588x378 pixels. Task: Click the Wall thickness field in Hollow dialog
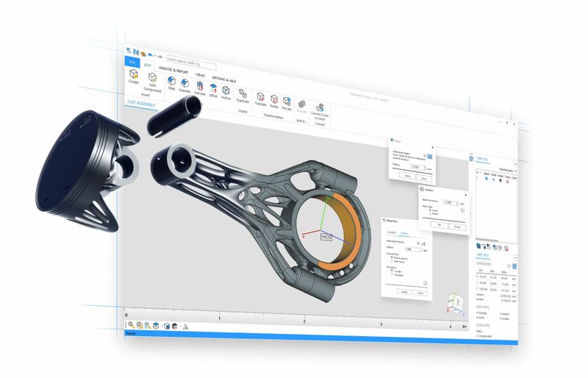[x=449, y=202]
